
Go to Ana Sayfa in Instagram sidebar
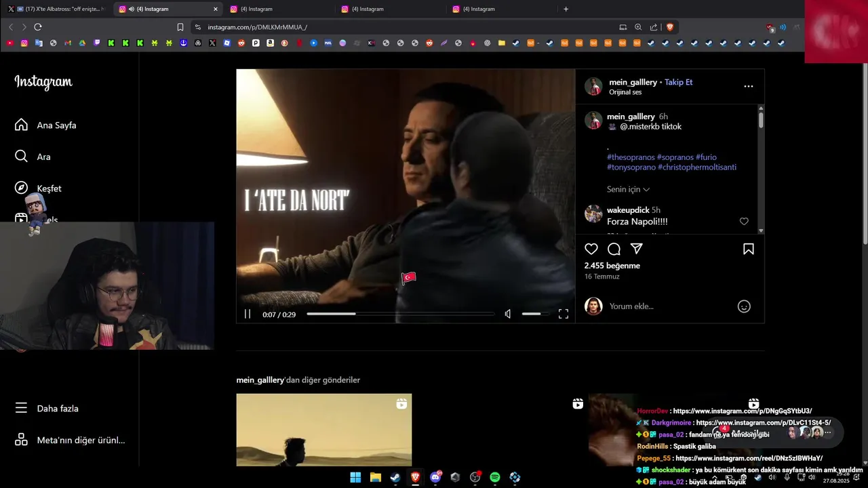coord(46,125)
